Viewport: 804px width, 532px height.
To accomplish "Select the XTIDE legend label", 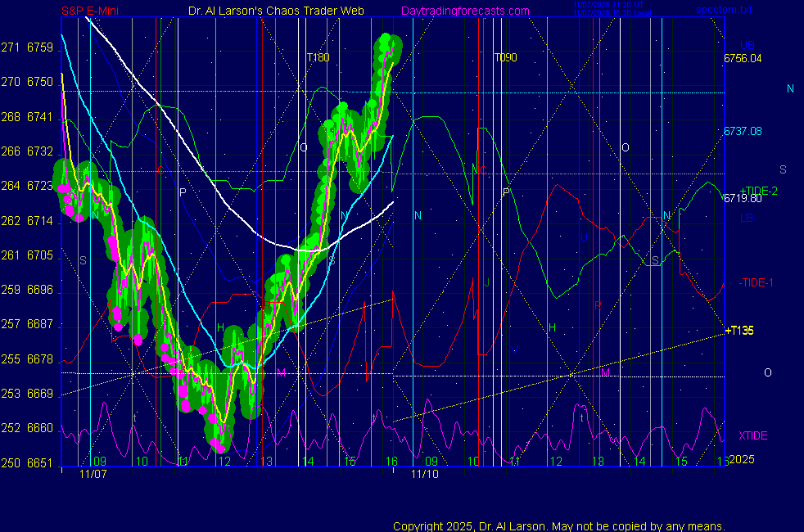I will (753, 435).
